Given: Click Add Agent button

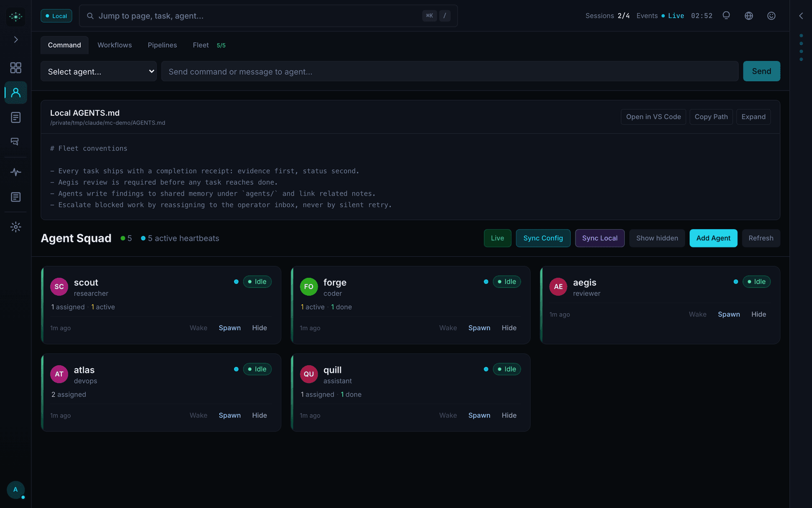Looking at the screenshot, I should [713, 238].
